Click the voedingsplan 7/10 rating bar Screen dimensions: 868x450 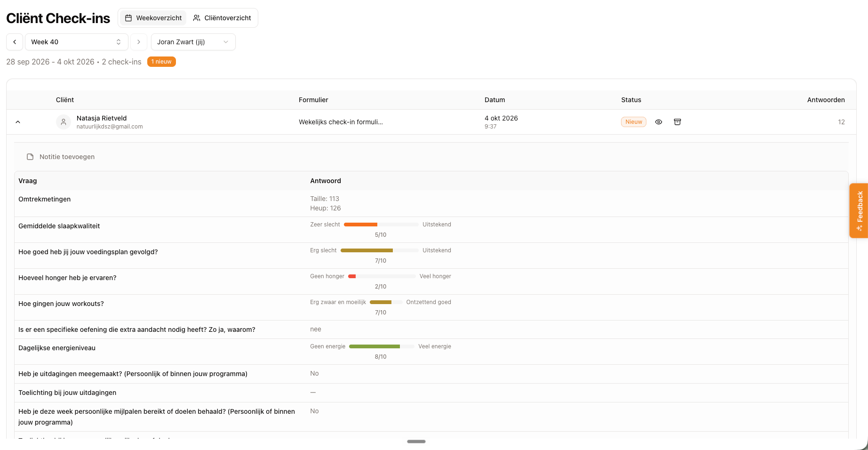[x=380, y=250]
